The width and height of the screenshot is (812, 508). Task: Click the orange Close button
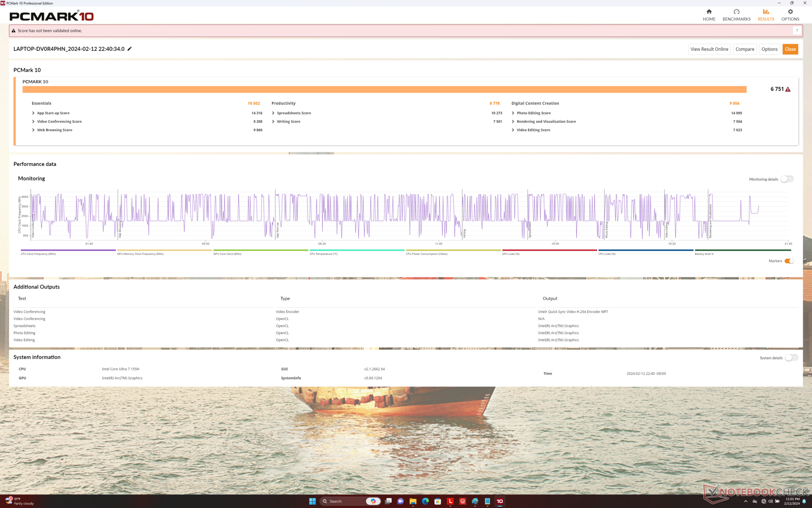pyautogui.click(x=790, y=49)
